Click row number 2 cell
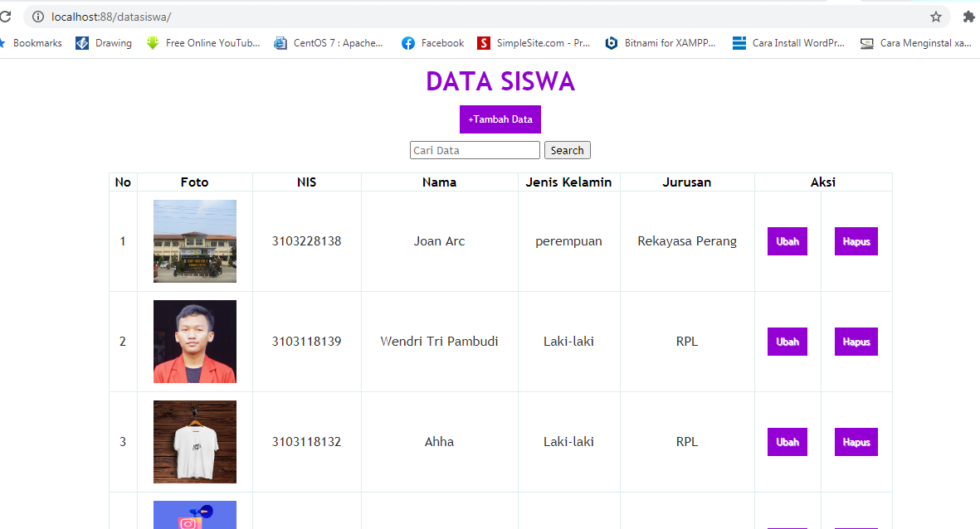 click(123, 342)
